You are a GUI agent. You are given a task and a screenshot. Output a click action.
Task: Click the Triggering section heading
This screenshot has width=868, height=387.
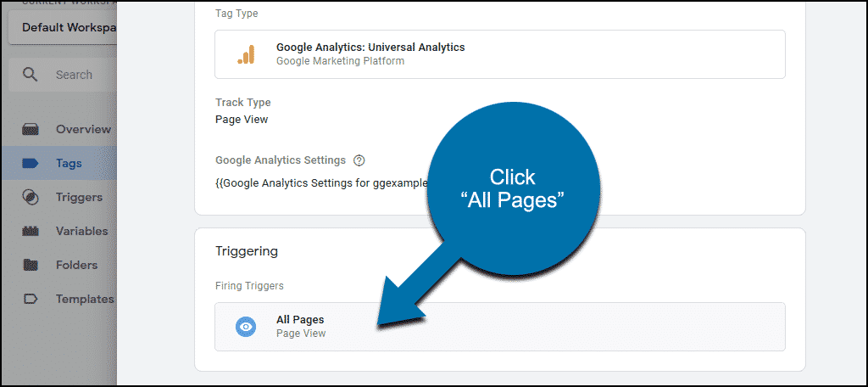pos(247,251)
